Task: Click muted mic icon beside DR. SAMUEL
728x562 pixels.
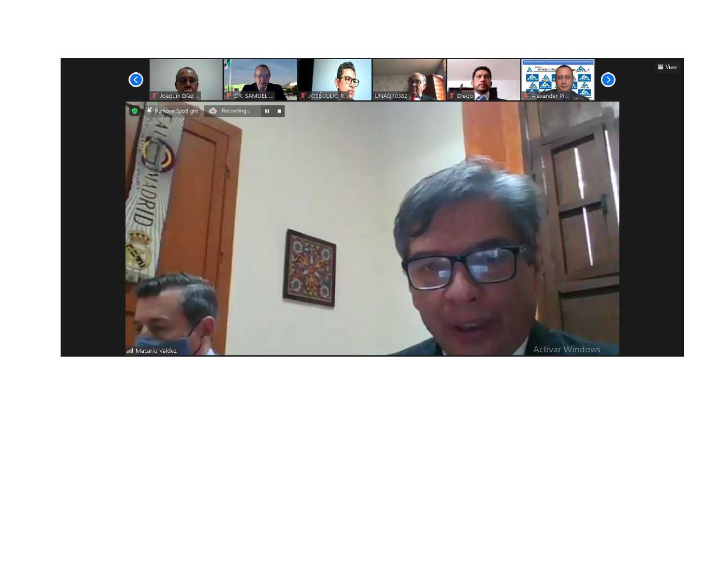Action: pyautogui.click(x=228, y=96)
